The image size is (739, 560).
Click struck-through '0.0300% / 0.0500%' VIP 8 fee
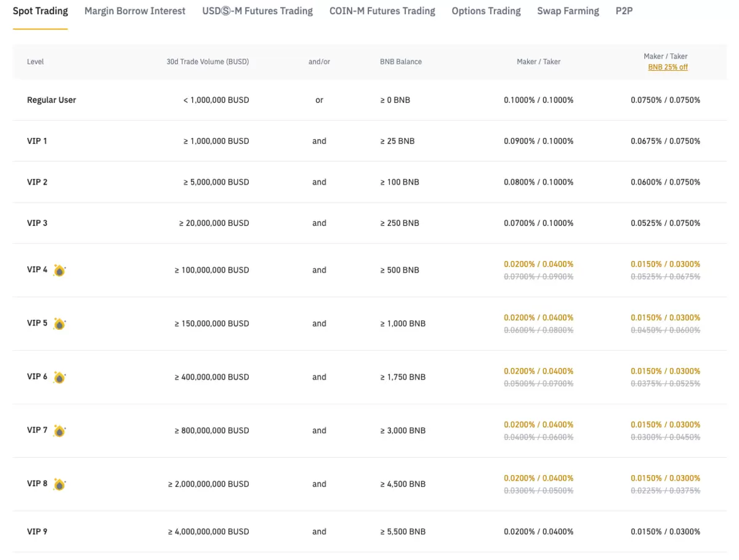coord(538,491)
